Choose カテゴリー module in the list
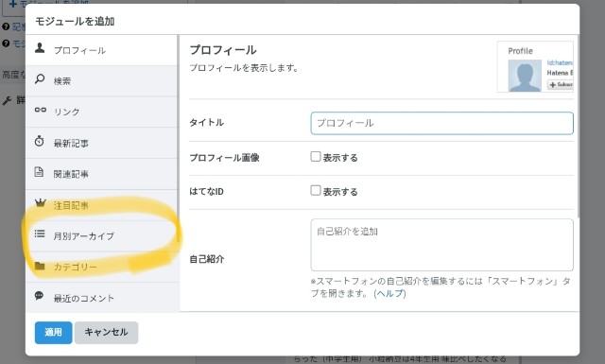The width and height of the screenshot is (605, 364). pyautogui.click(x=101, y=267)
